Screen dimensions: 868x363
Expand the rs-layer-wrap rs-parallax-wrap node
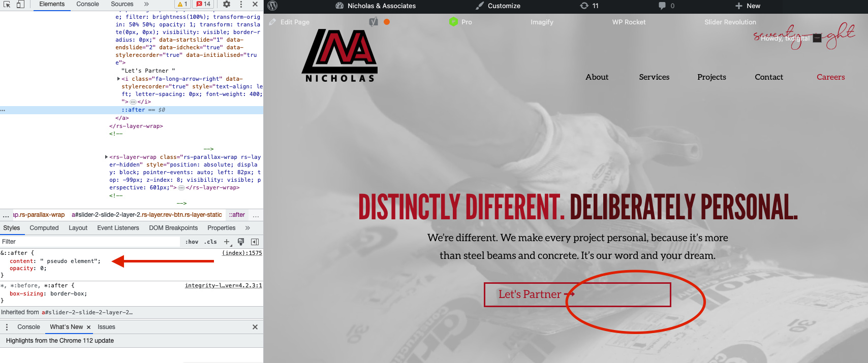pyautogui.click(x=106, y=157)
